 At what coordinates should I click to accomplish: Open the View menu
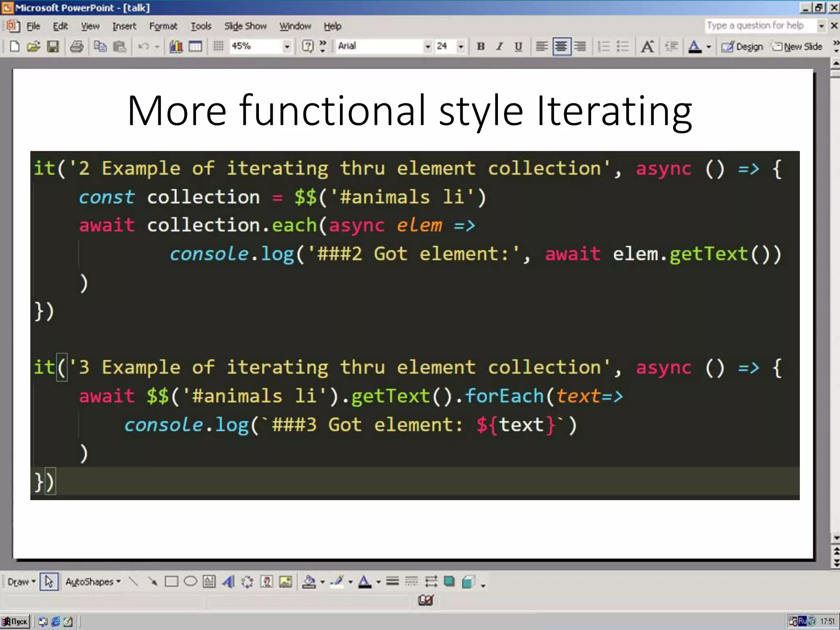point(90,26)
